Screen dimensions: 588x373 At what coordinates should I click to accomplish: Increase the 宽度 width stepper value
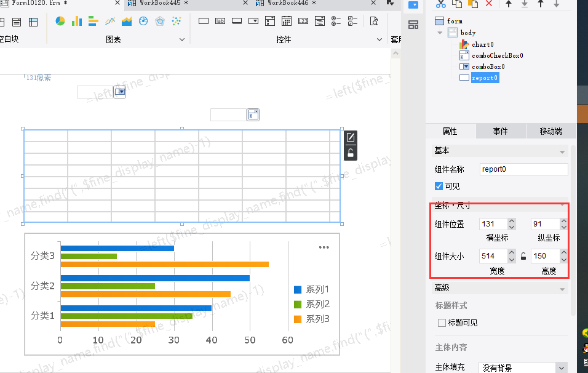512,252
